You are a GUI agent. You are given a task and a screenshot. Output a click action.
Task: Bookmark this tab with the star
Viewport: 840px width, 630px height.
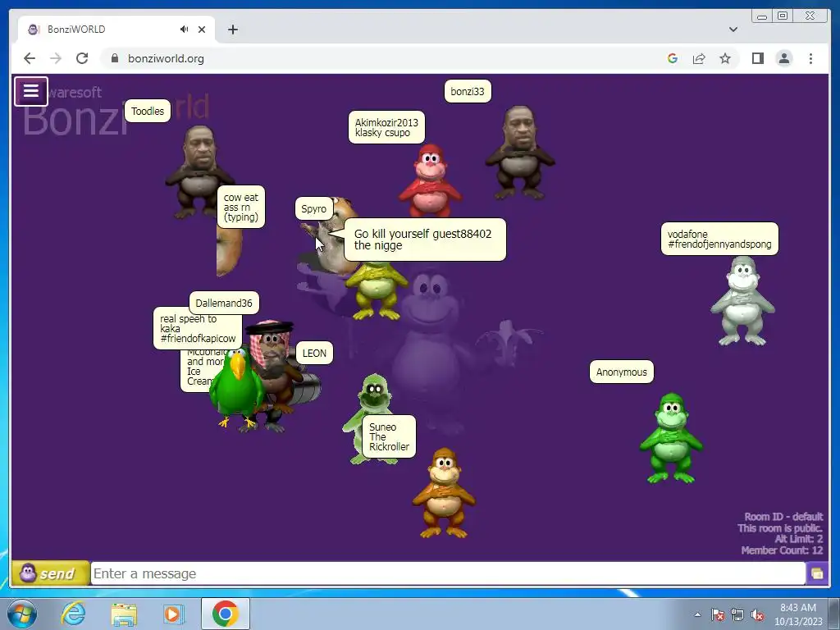pos(725,58)
